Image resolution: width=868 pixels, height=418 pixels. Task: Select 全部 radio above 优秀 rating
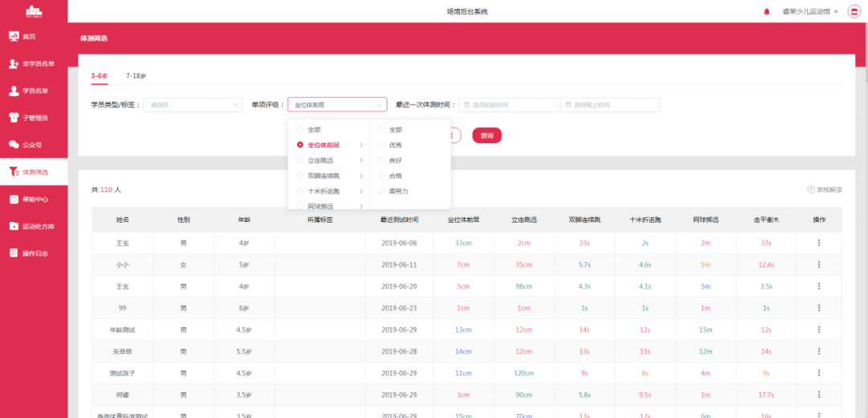pos(382,129)
